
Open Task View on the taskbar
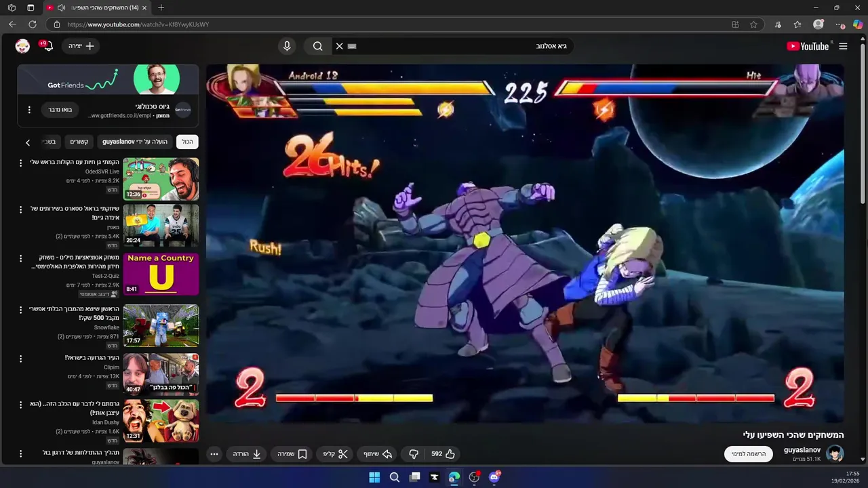click(414, 477)
